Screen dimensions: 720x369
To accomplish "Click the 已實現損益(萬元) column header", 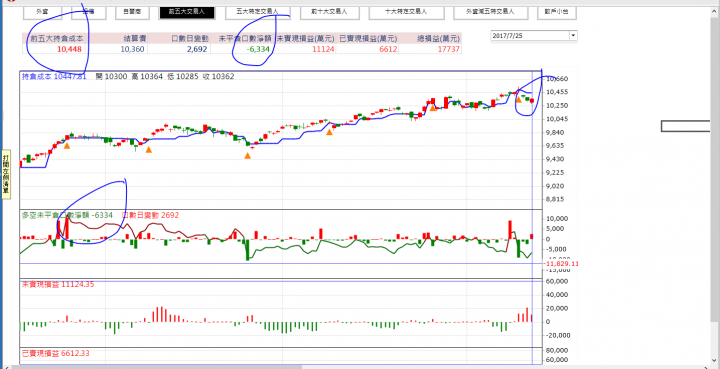I will (x=368, y=39).
